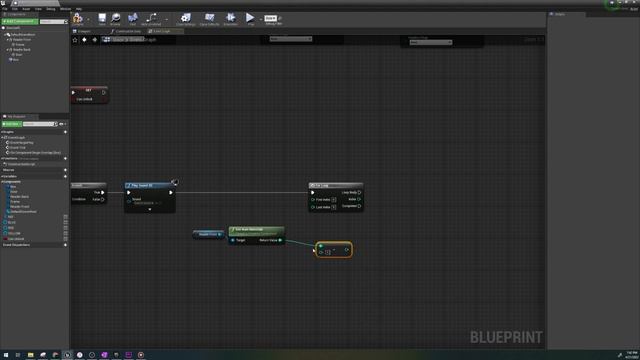
Task: Focus the My Blueprint search field
Action: (x=39, y=124)
